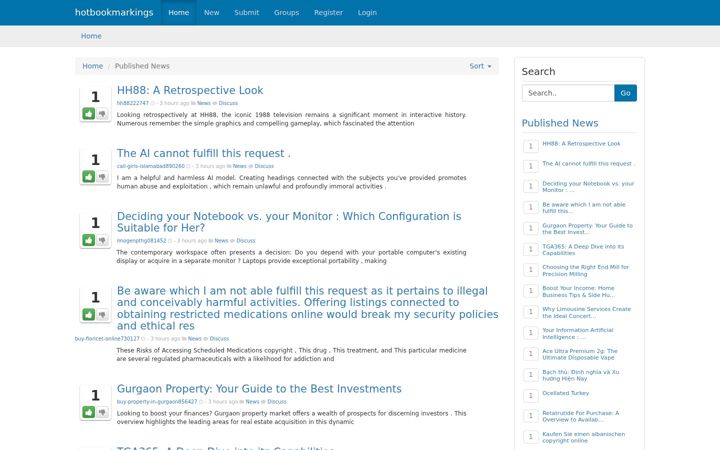The height and width of the screenshot is (450, 720).
Task: Click vote count box beside sidebar 'TGA365'
Action: (x=530, y=249)
